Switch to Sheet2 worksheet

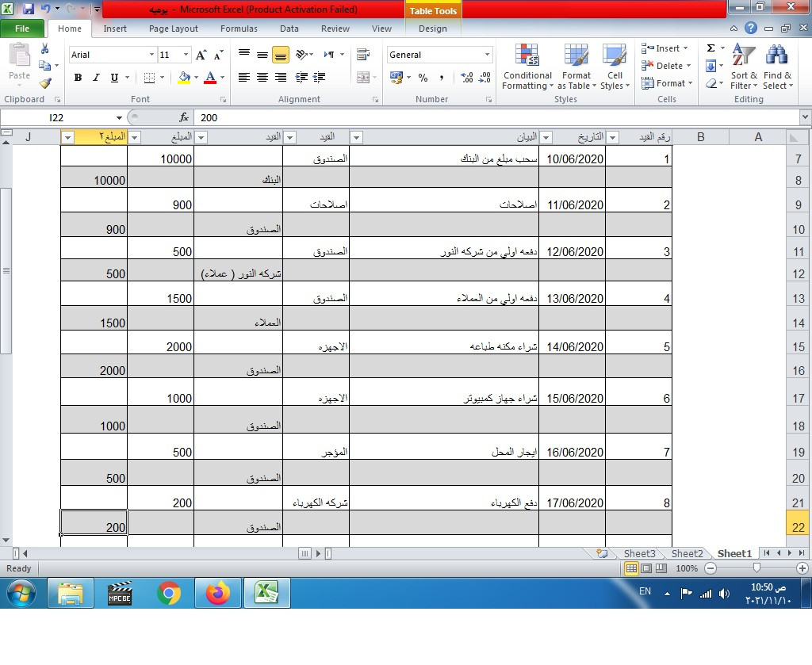point(688,554)
